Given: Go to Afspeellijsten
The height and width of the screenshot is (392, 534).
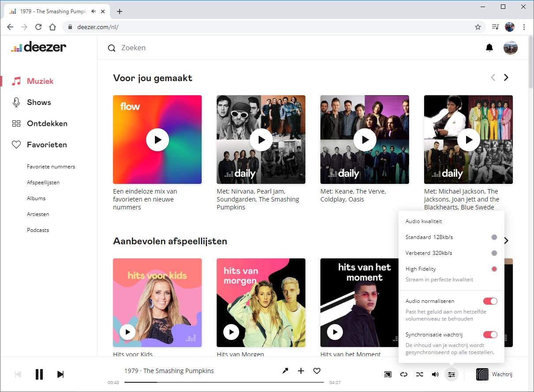Looking at the screenshot, I should (43, 183).
